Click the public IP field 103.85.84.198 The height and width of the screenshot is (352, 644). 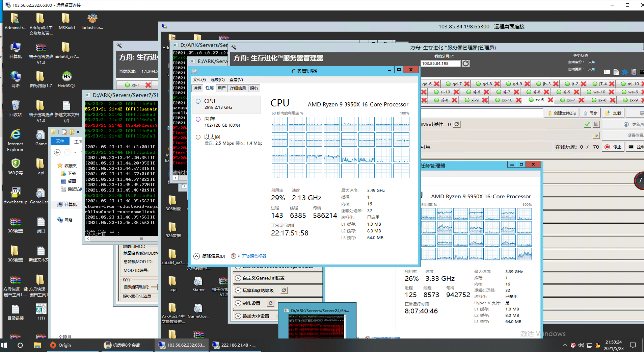coord(441,63)
